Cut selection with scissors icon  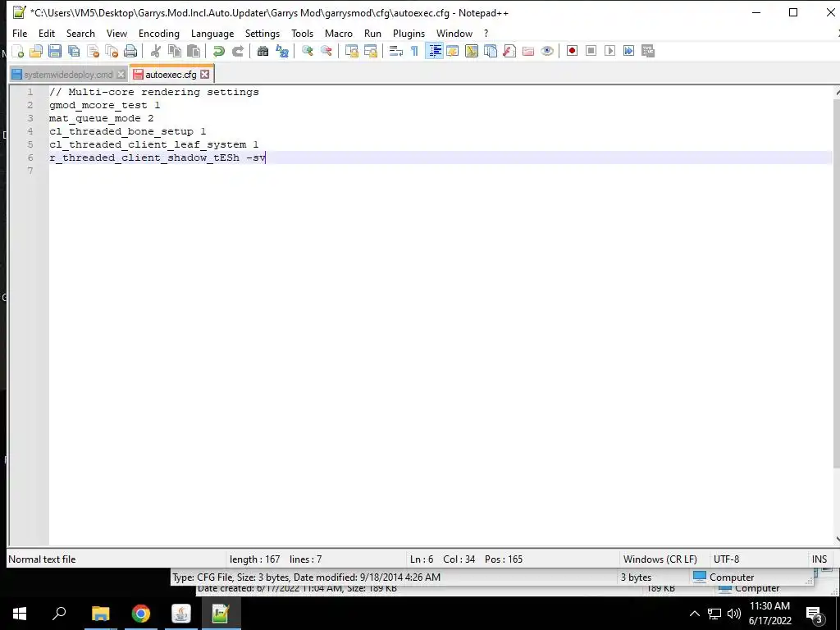155,51
